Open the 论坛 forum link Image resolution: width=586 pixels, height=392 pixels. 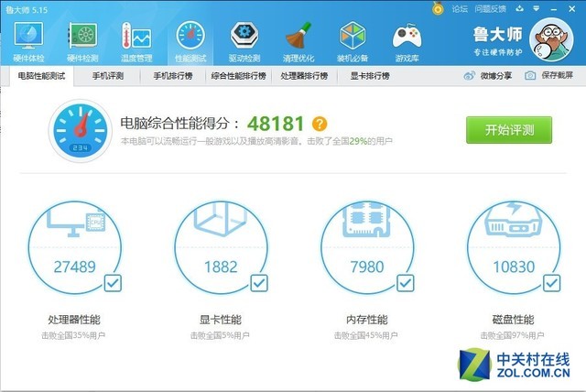(460, 8)
